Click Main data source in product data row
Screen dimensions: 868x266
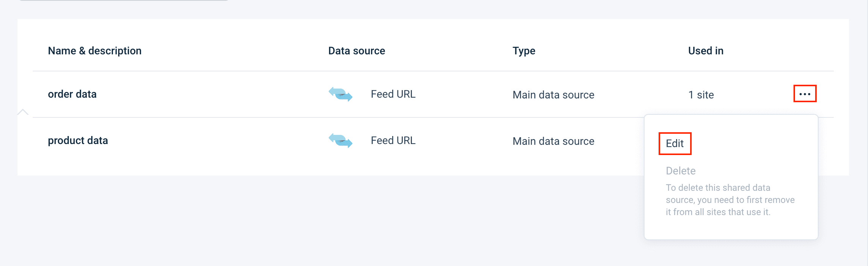(553, 141)
